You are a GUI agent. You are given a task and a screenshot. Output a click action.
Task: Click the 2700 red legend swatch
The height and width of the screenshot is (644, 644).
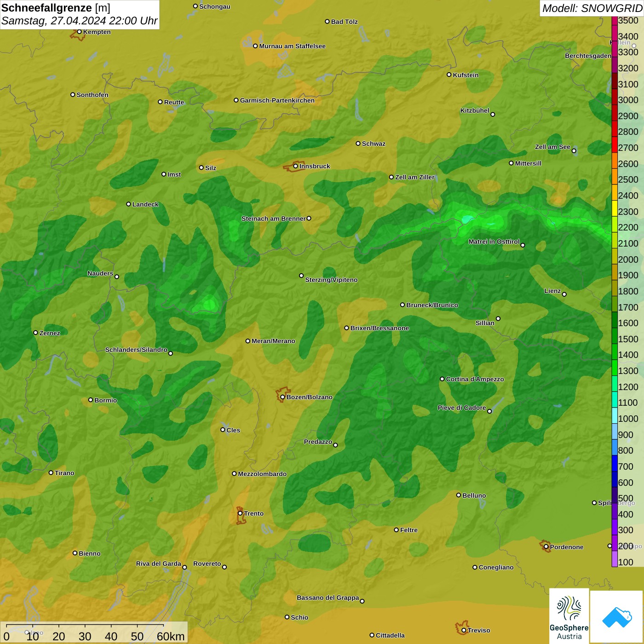614,144
